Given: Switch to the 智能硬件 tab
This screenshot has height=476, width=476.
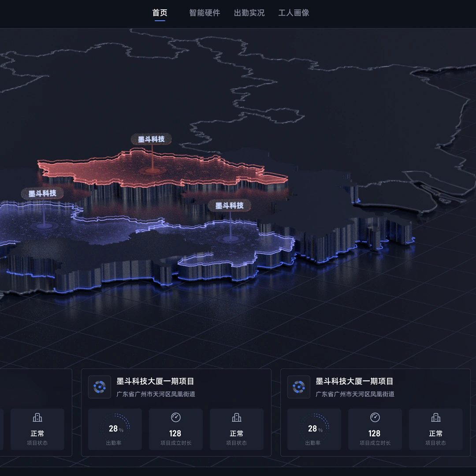Looking at the screenshot, I should [205, 13].
